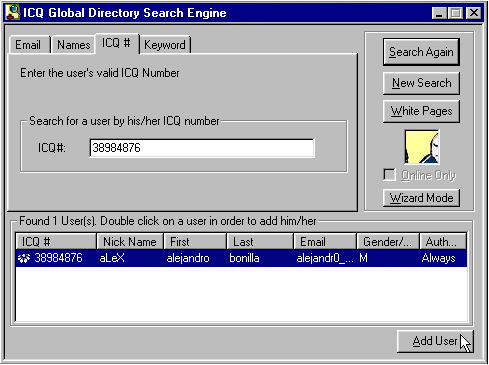This screenshot has height=365, width=489.
Task: Open the Keyword tab
Action: [165, 45]
